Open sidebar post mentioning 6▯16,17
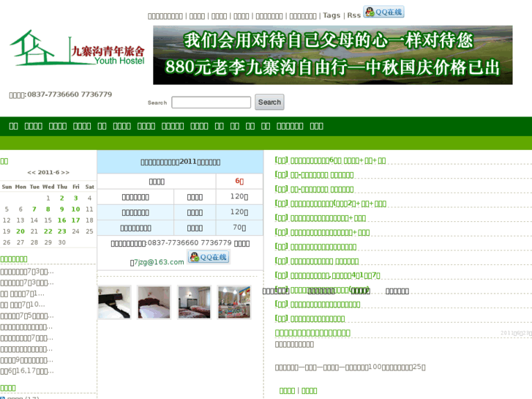The height and width of the screenshot is (399, 532). click(27, 371)
